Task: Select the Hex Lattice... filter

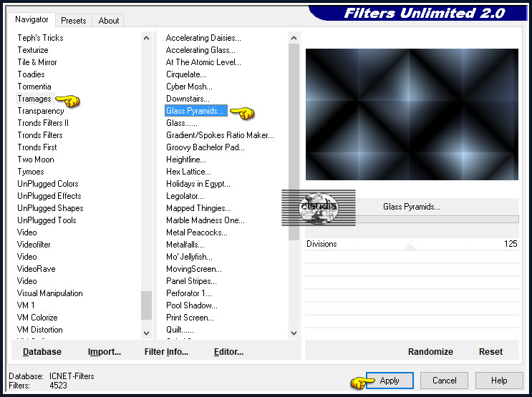Action: point(188,172)
